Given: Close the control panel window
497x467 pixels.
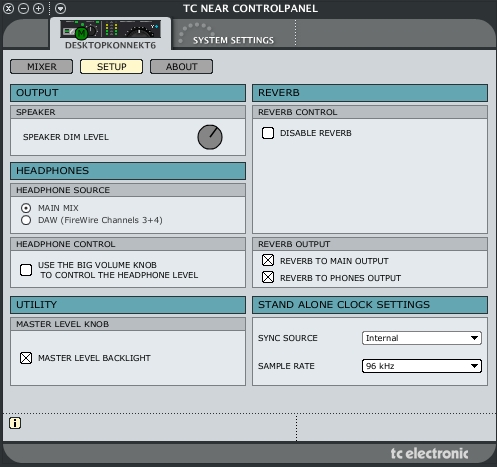Looking at the screenshot, I should [x=8, y=8].
